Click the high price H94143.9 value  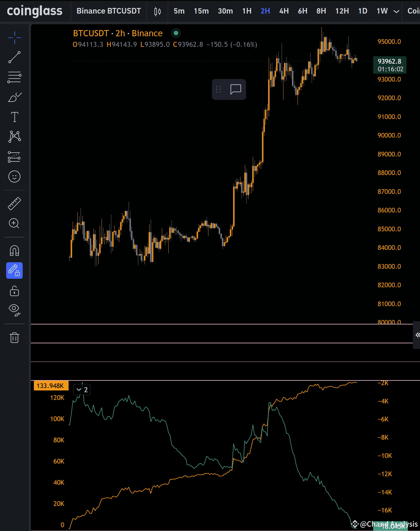pyautogui.click(x=122, y=44)
